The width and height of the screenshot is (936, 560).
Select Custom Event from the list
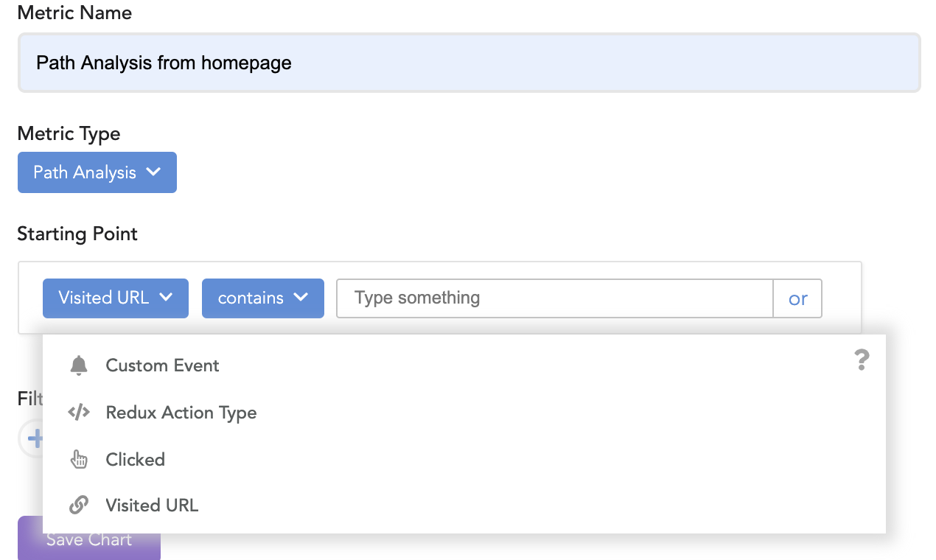pyautogui.click(x=162, y=365)
